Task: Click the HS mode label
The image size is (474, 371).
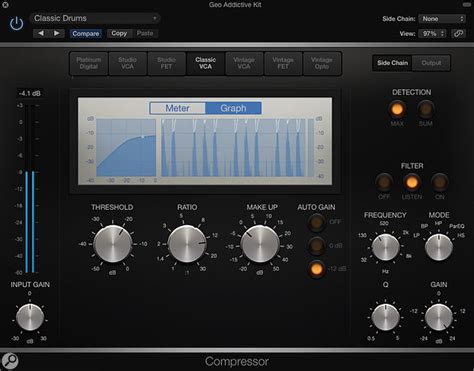Action: (x=461, y=235)
